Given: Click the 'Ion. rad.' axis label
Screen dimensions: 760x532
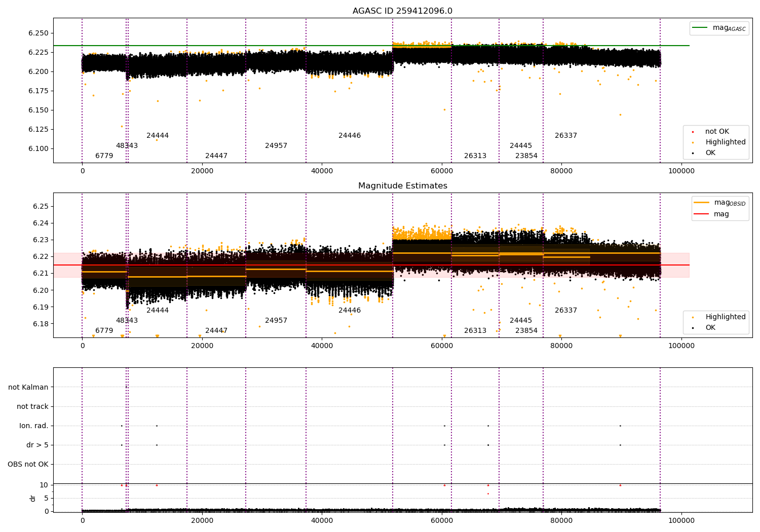Looking at the screenshot, I should (x=34, y=426).
